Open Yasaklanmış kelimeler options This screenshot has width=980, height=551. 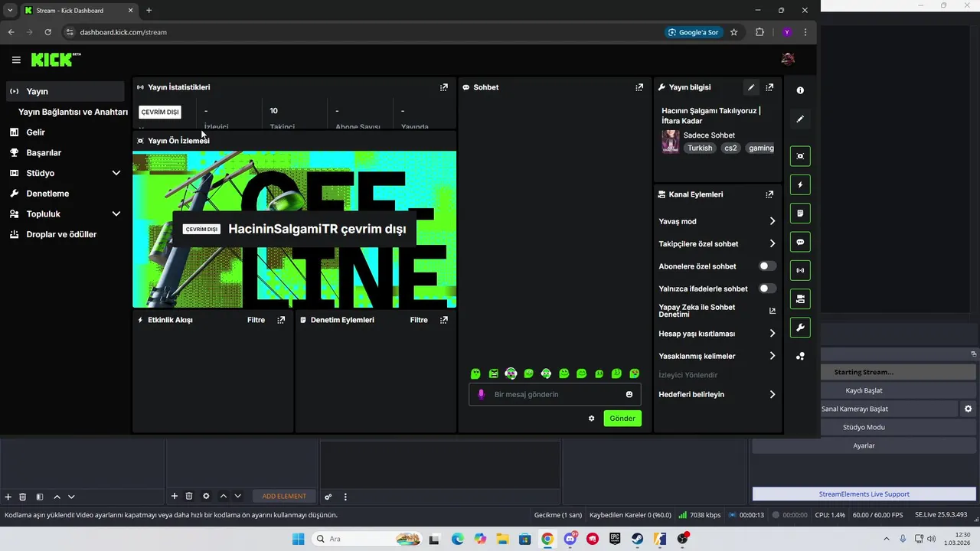point(772,356)
